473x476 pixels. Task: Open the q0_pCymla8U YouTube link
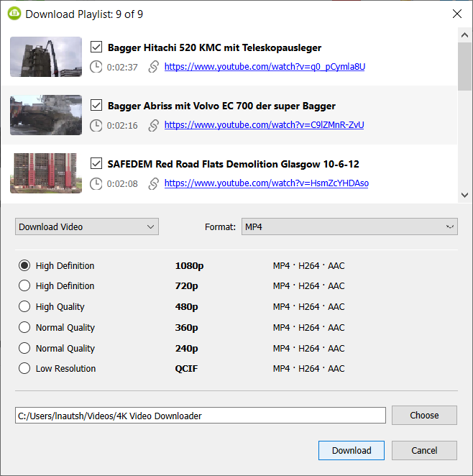(265, 66)
